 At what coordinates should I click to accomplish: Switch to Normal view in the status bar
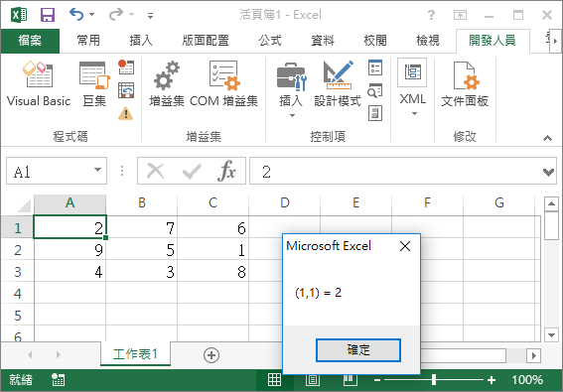point(275,380)
